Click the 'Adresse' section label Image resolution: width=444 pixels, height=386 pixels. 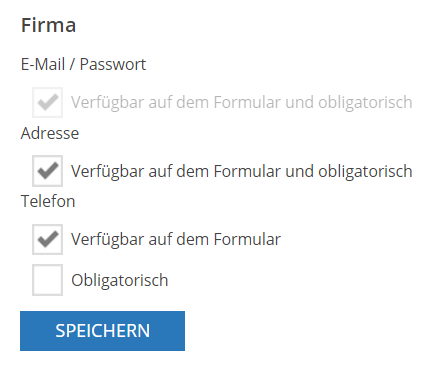pos(50,133)
